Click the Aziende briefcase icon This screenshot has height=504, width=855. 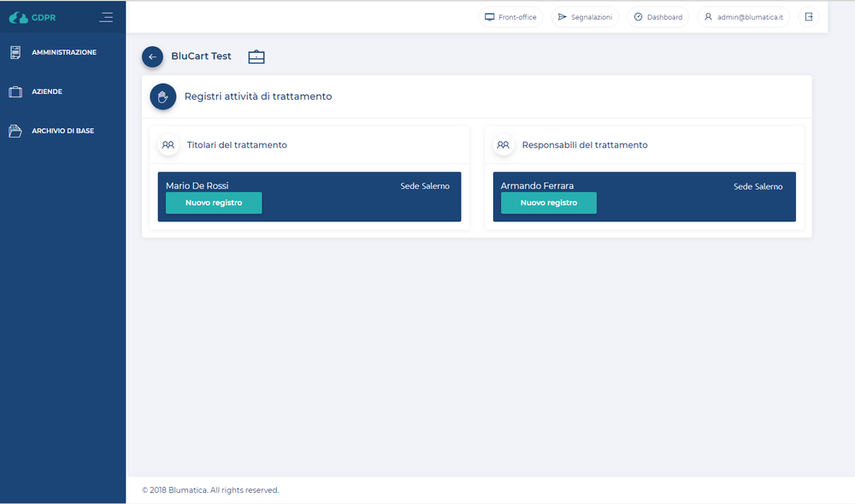(x=15, y=91)
